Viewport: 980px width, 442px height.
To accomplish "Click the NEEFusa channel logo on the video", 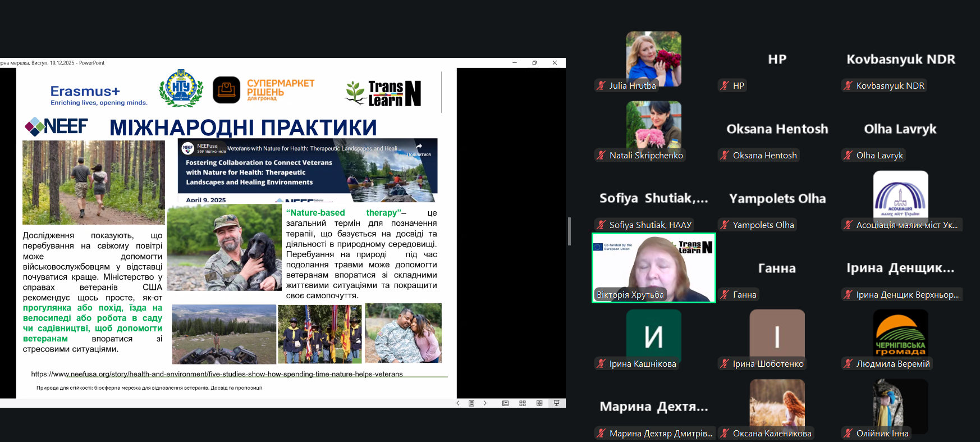I will click(188, 148).
